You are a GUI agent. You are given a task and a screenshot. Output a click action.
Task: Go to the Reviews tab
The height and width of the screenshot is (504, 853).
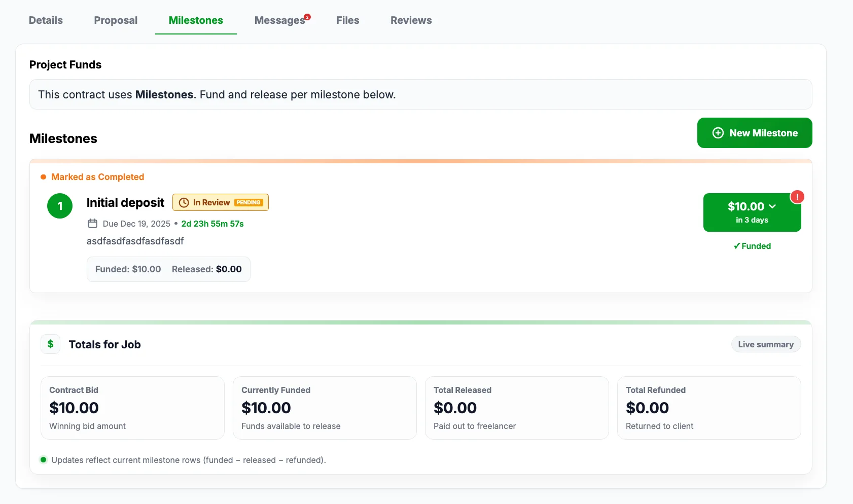[411, 20]
